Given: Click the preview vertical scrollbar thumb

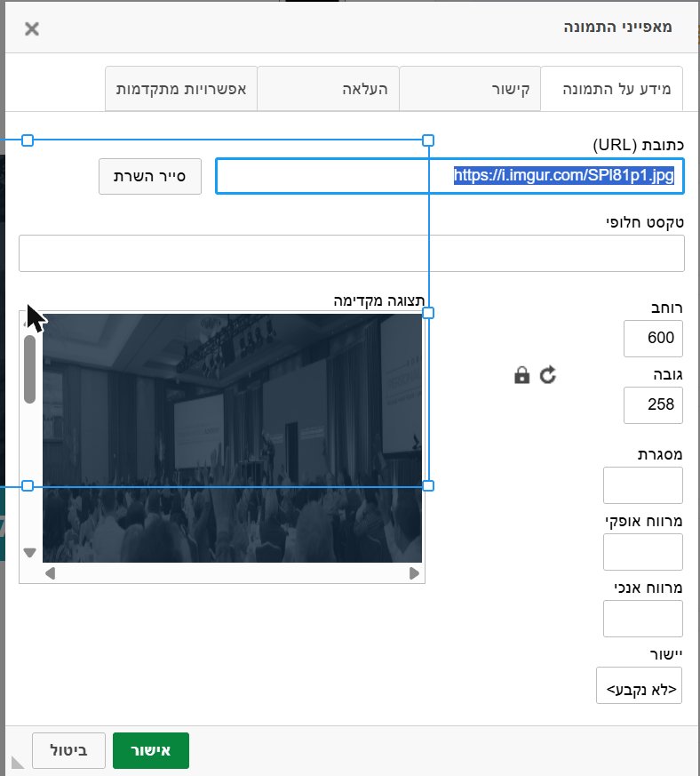Looking at the screenshot, I should (29, 369).
